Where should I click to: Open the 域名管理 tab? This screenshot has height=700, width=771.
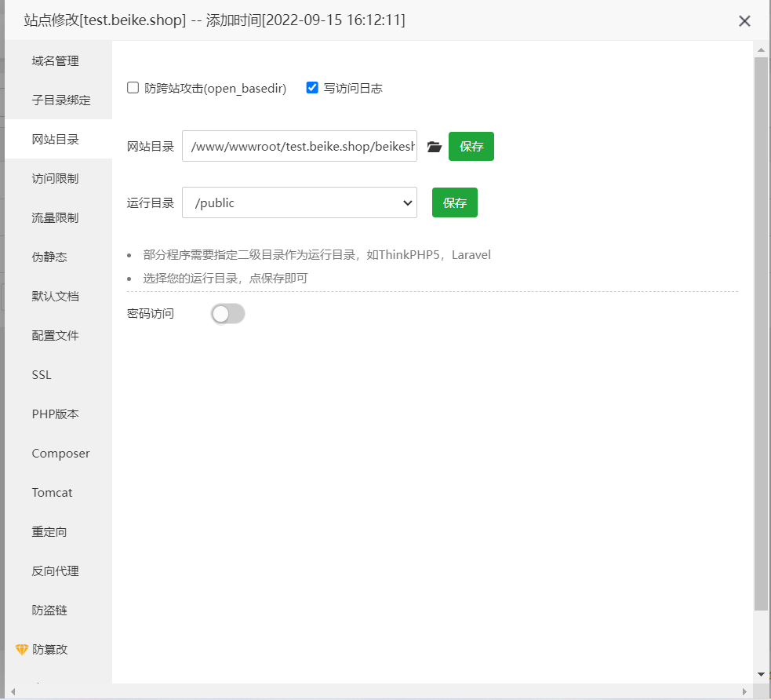point(59,60)
